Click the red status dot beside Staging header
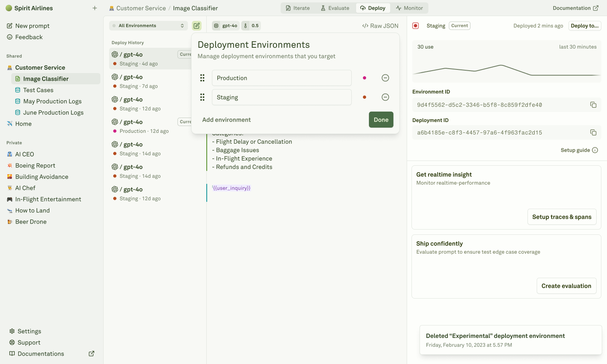This screenshot has height=364, width=607. point(416,25)
